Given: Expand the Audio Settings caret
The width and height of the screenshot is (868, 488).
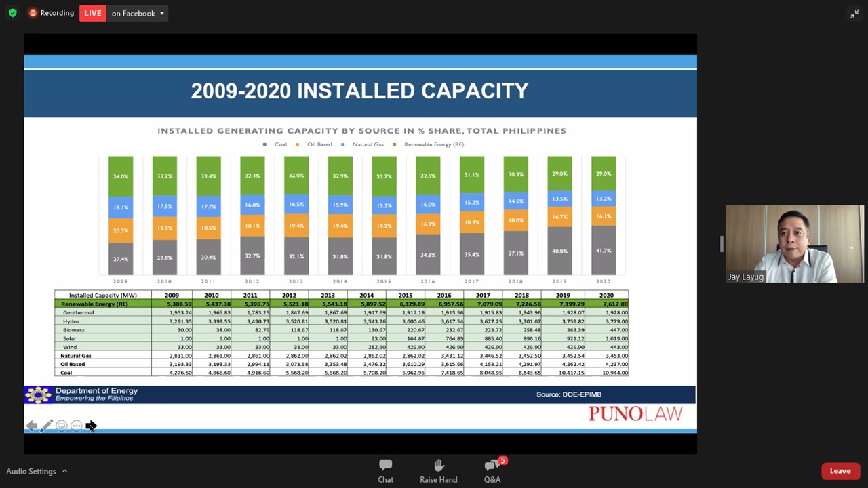Looking at the screenshot, I should point(65,471).
